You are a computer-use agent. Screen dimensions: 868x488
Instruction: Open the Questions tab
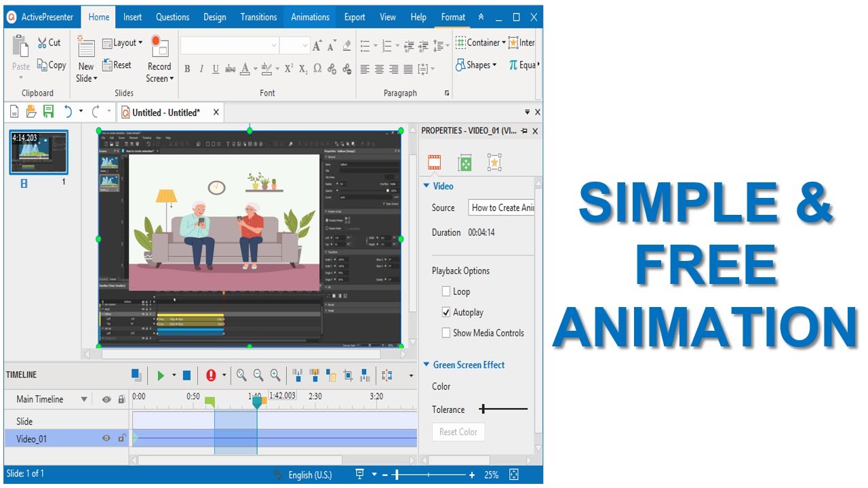pyautogui.click(x=172, y=17)
